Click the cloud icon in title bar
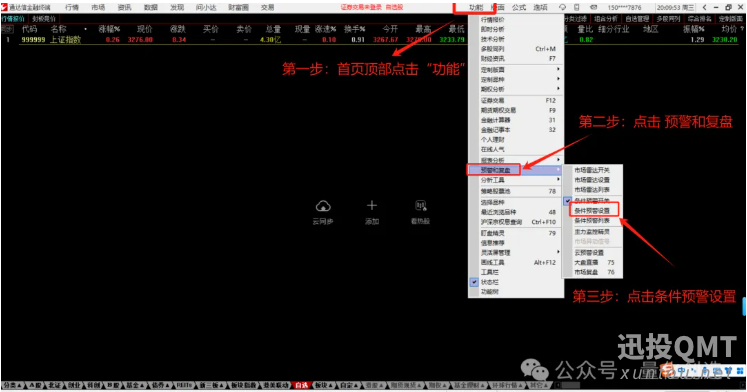 coord(562,7)
